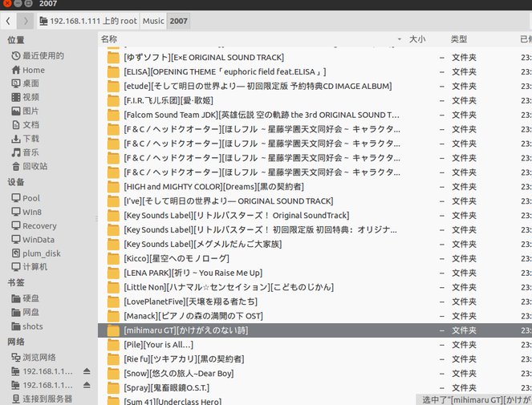Sort files by the 类型 column

click(x=459, y=38)
